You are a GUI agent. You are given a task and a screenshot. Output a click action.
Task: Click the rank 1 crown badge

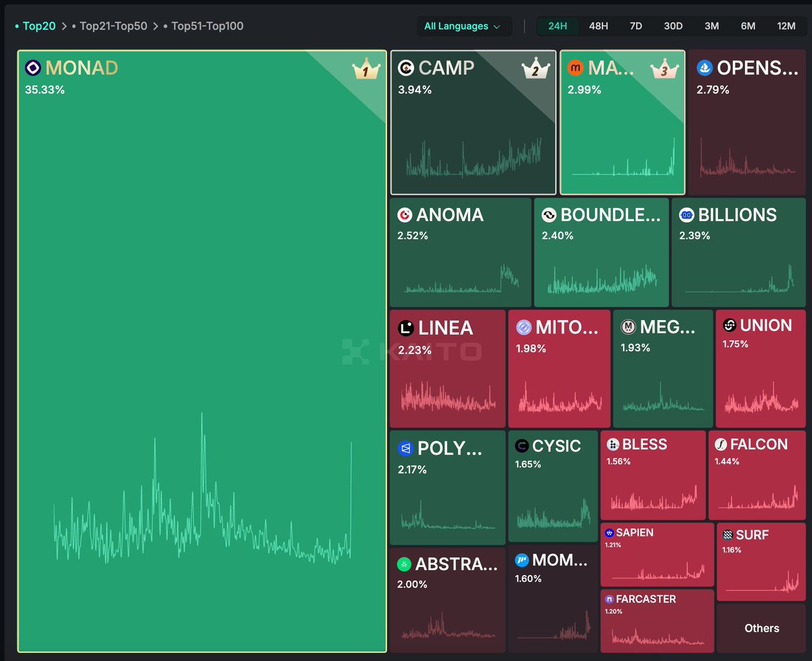coord(365,70)
